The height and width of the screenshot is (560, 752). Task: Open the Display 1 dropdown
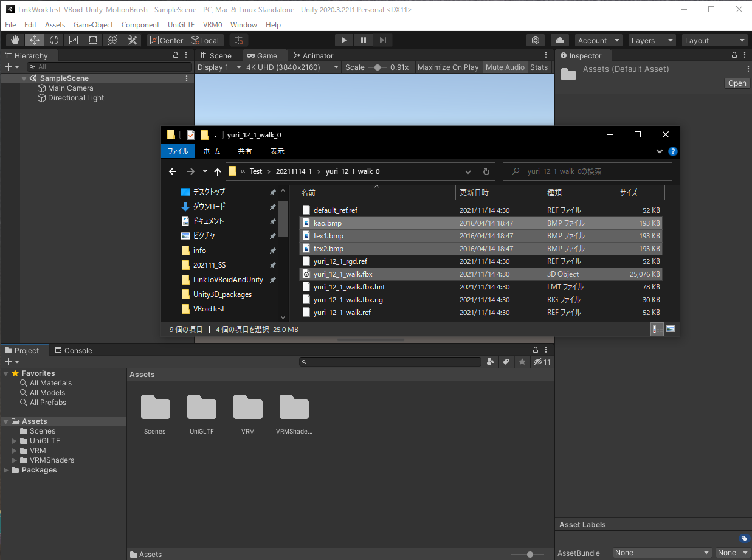click(x=218, y=67)
